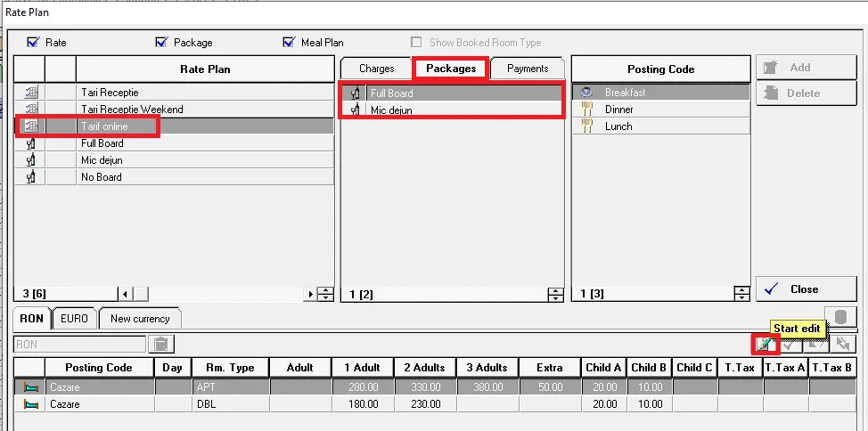Image resolution: width=868 pixels, height=431 pixels.
Task: Click the Rate Plan column header
Action: [205, 69]
